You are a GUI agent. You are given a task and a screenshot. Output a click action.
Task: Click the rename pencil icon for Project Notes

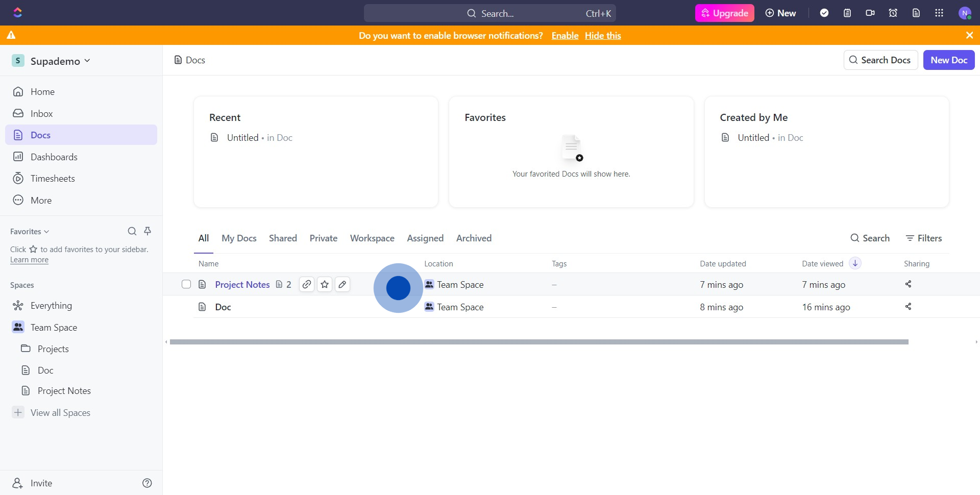coord(342,284)
